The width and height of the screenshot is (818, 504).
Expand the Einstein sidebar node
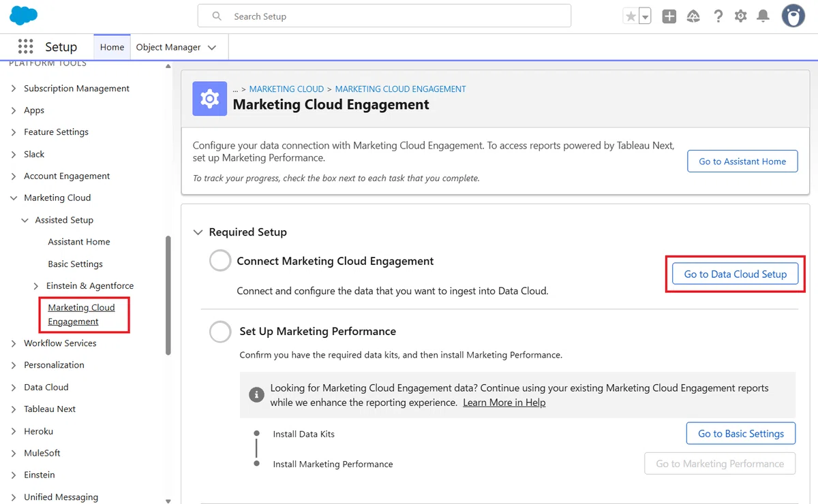[x=14, y=475]
